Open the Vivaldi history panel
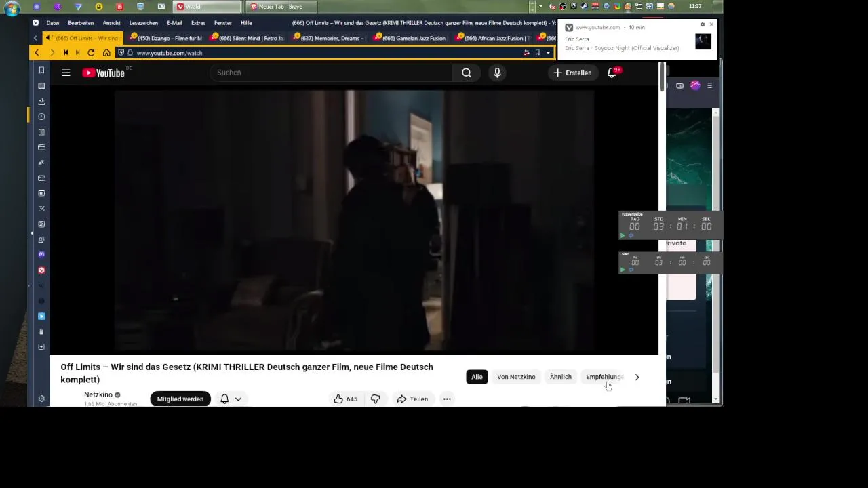 point(41,117)
